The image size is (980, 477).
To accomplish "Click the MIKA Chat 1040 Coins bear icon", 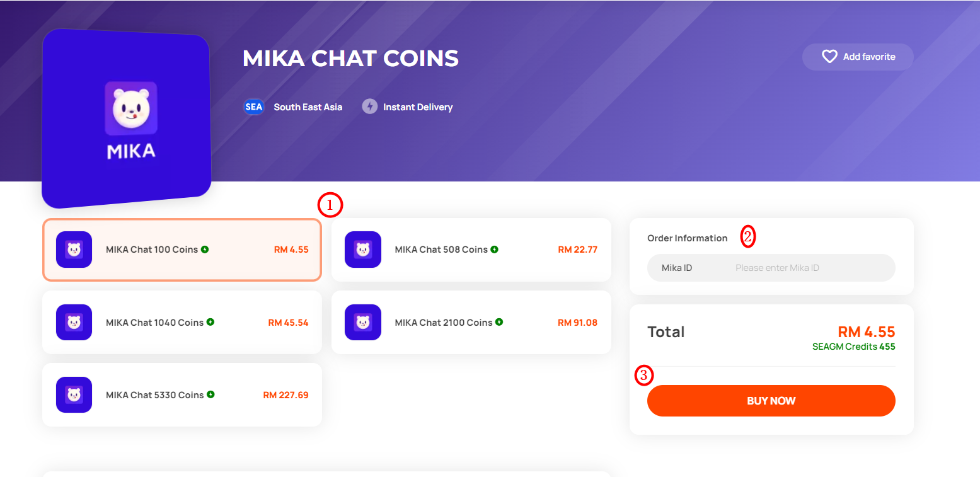I will (x=74, y=323).
